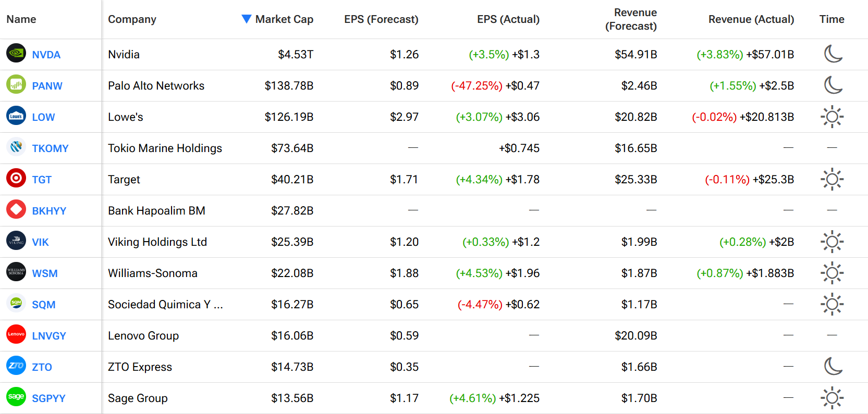Click the blue sort arrow beside Market Cap
Viewport: 868px width, 414px height.
click(x=247, y=19)
